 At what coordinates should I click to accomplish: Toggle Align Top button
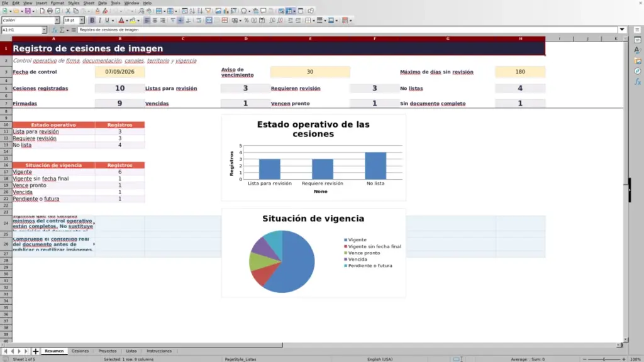[x=173, y=21]
